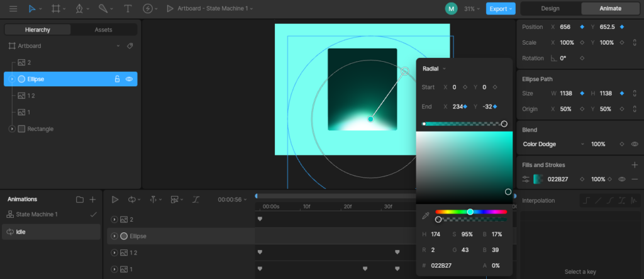Viewport: 644px width, 279px height.
Task: Edit gradient End Y value -32
Action: (487, 106)
